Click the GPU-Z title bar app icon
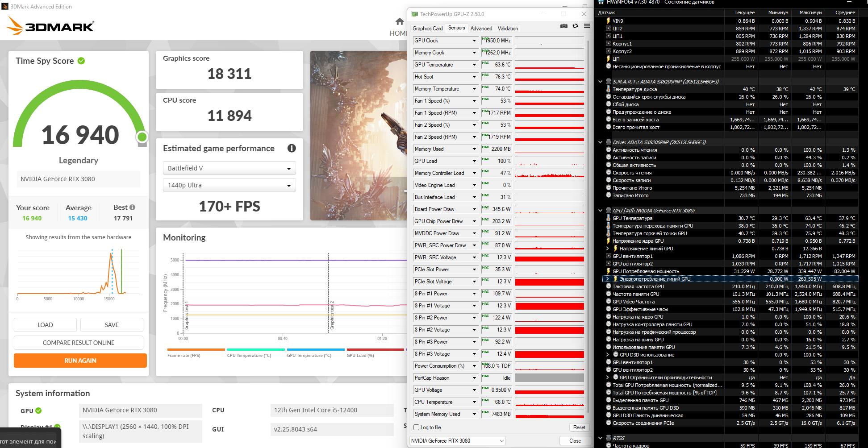Viewport: 868px width, 448px height. [x=415, y=14]
